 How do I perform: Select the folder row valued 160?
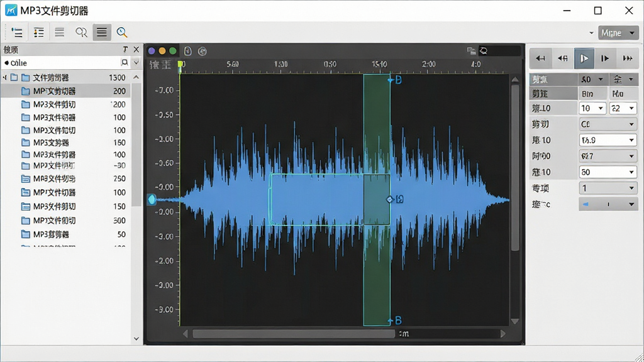[65, 143]
